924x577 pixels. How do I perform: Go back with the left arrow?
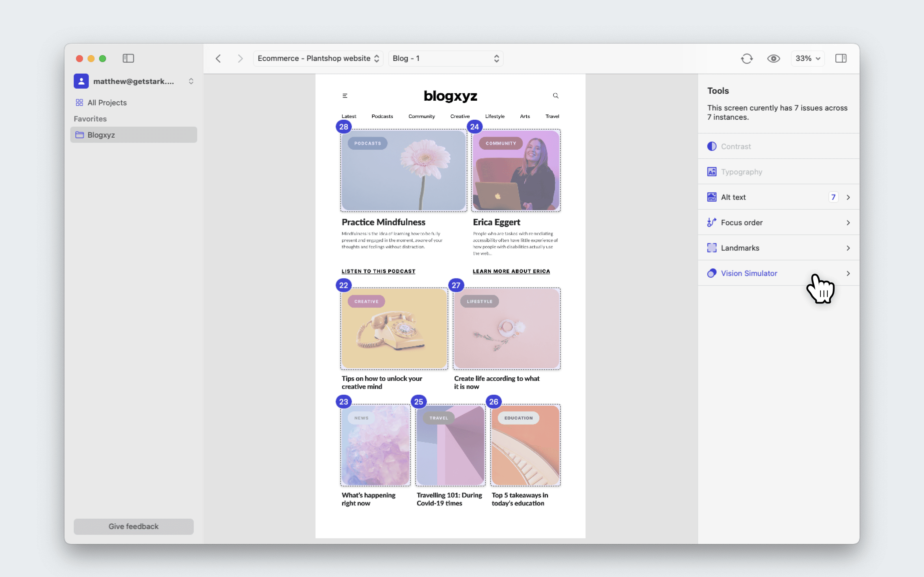(218, 58)
